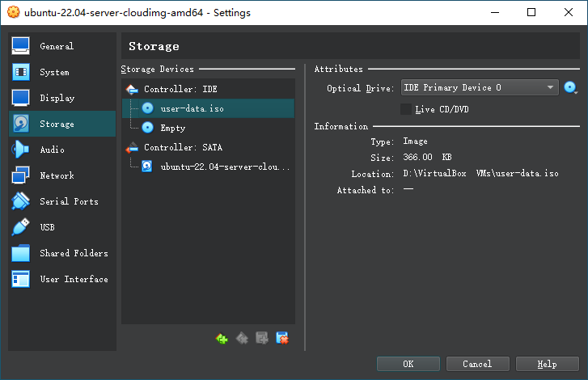Click the size value 366.00 KB
This screenshot has height=380, width=588.
click(x=427, y=157)
